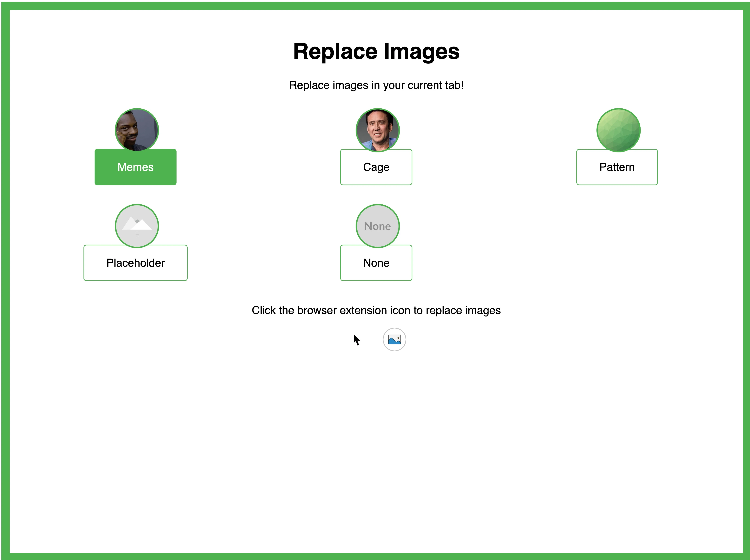Click the Memes face thumbnail
The height and width of the screenshot is (560, 750).
137,130
